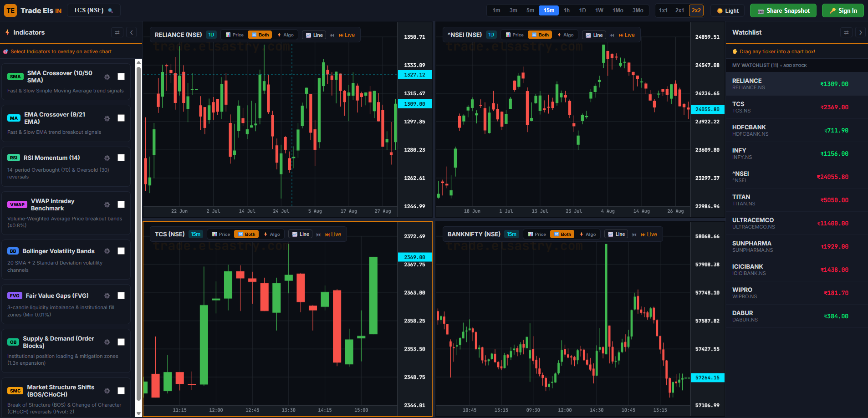
Task: Open settings gear for EMA Crossover indicator
Action: coord(107,118)
